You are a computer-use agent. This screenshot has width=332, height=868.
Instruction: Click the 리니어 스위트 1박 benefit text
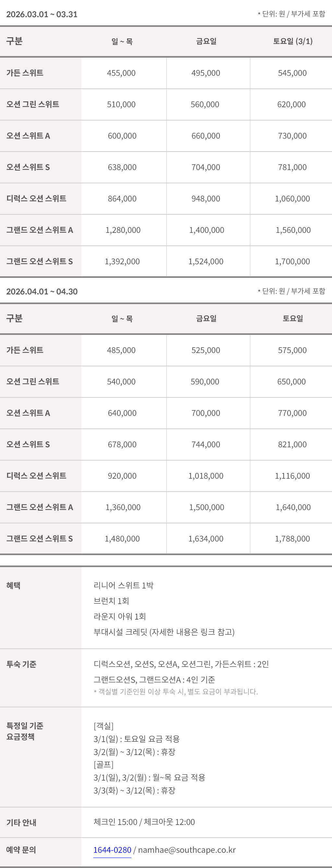pos(124,585)
